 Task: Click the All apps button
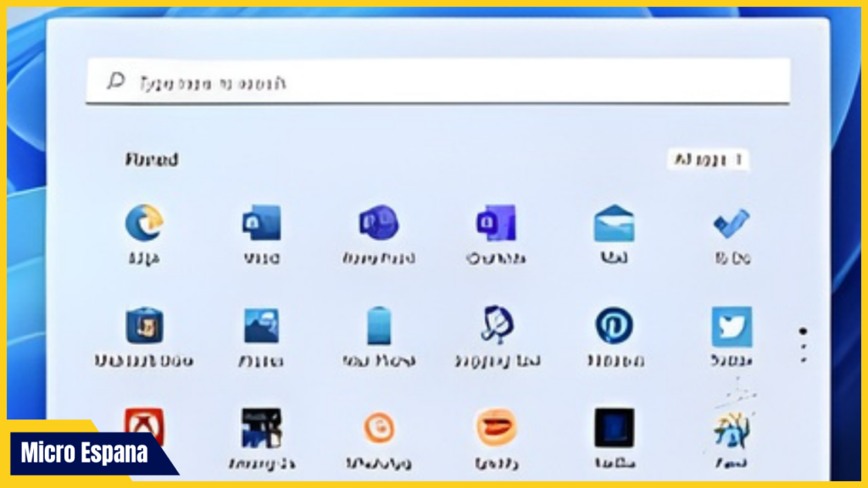[x=708, y=159]
